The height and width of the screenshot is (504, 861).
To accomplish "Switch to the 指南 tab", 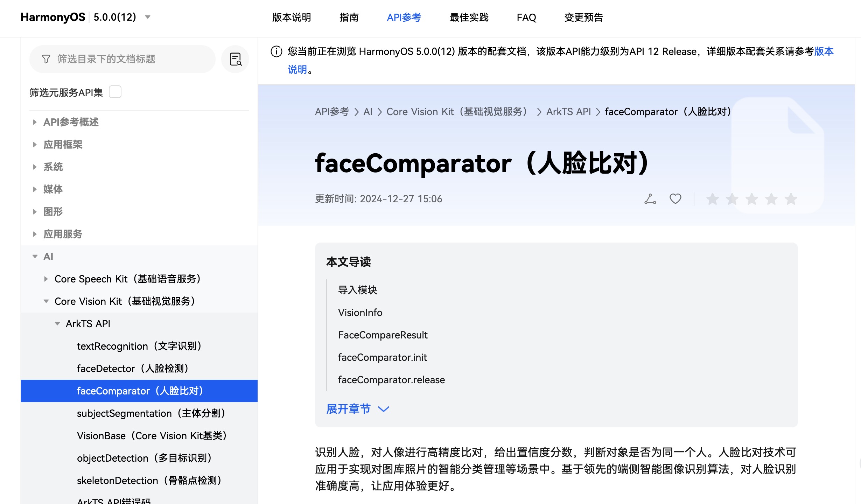I will [349, 17].
